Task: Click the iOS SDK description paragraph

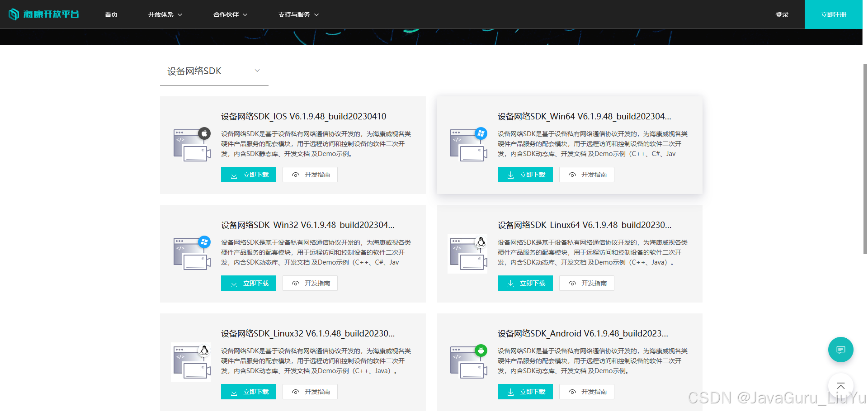Action: point(316,144)
